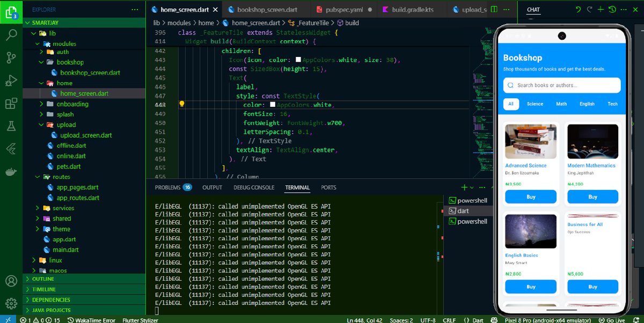Screen dimensions: 644x323
Task: Click the lightbulb code action on line 448
Action: (x=182, y=104)
